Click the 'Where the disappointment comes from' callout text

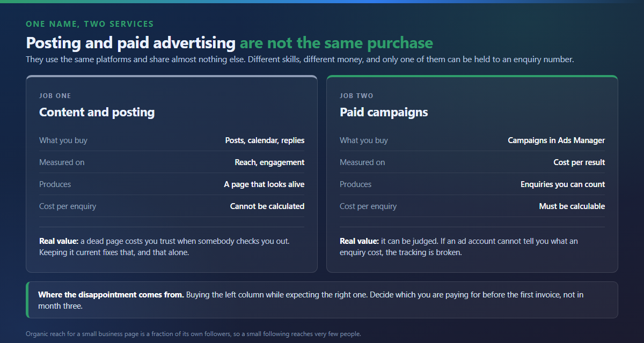(x=311, y=300)
